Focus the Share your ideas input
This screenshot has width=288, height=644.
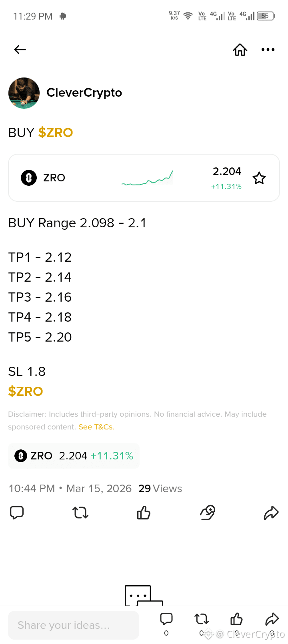tap(74, 625)
